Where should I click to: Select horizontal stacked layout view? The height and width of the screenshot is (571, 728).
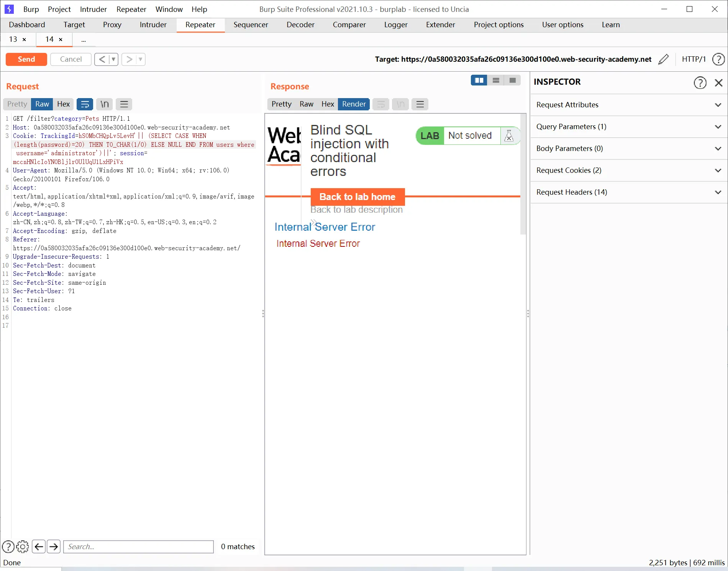click(x=496, y=80)
